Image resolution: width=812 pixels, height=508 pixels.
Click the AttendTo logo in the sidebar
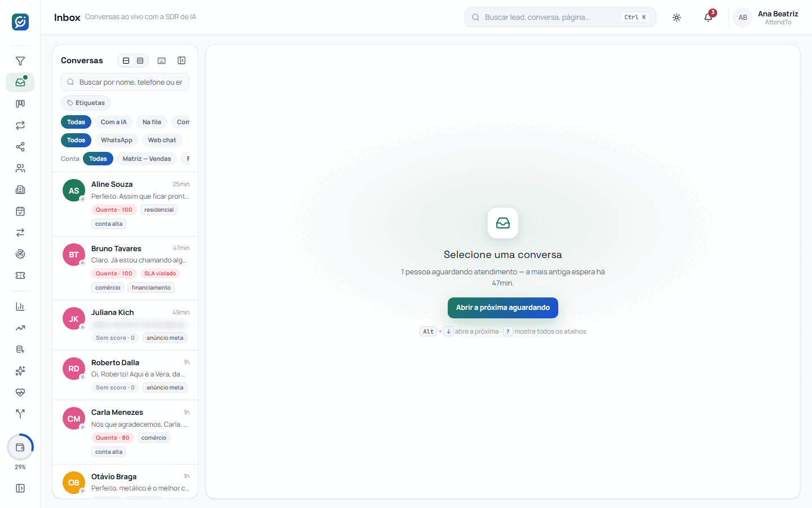(20, 22)
